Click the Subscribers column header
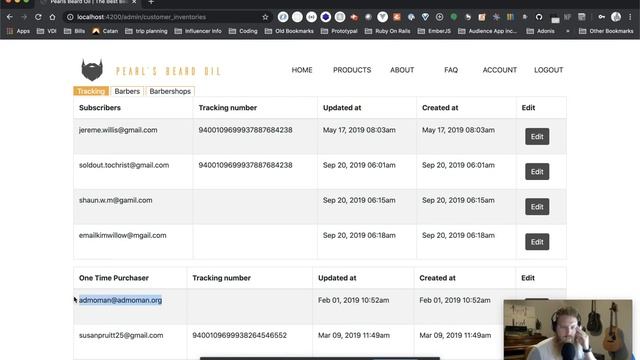Image resolution: width=640 pixels, height=360 pixels. 100,108
